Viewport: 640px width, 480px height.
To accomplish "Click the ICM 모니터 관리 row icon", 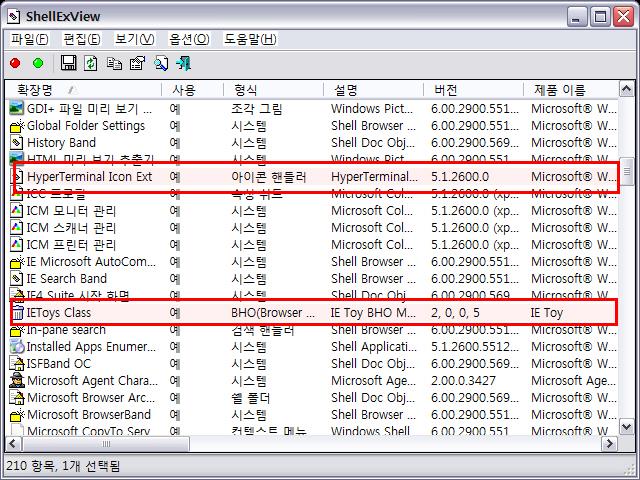I will click(x=17, y=211).
